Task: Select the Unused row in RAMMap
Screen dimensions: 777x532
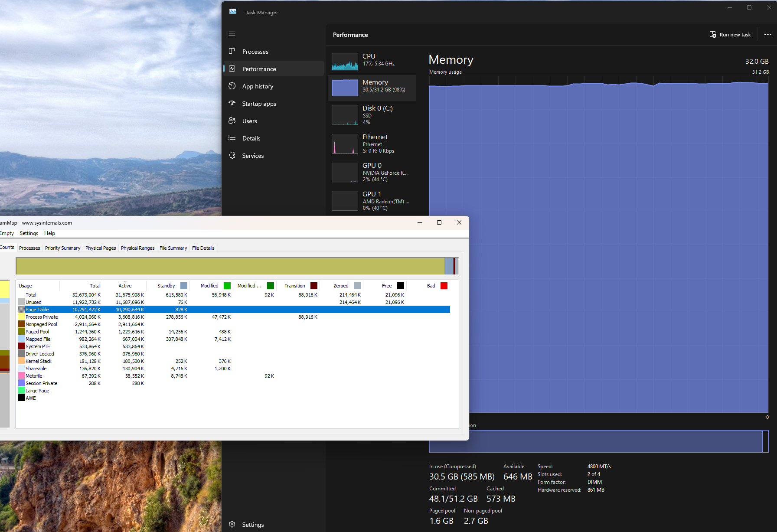Action: coord(234,302)
